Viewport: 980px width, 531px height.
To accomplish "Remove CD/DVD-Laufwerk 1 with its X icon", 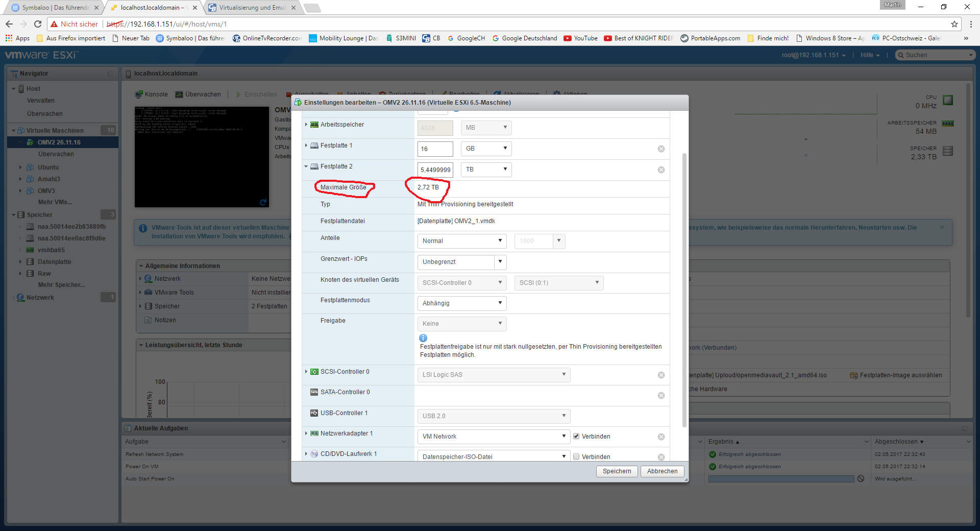I will (x=661, y=457).
